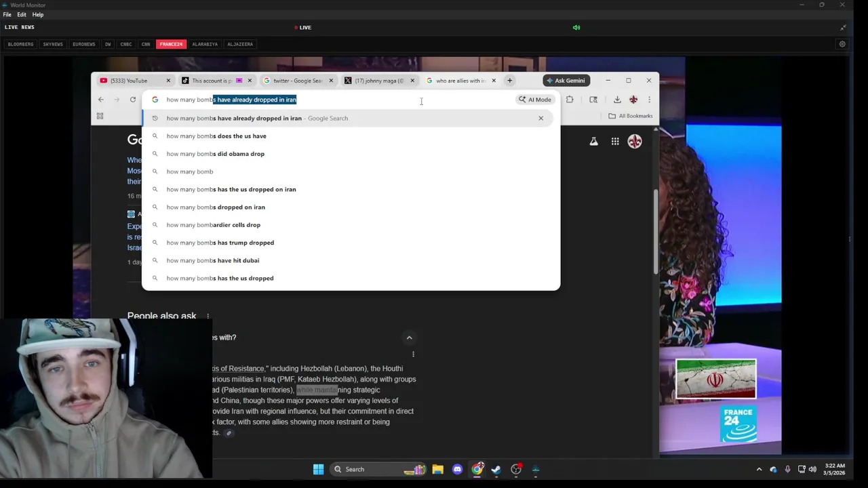Collapse the expanded People also ask answer
The image size is (868, 488).
tap(409, 338)
